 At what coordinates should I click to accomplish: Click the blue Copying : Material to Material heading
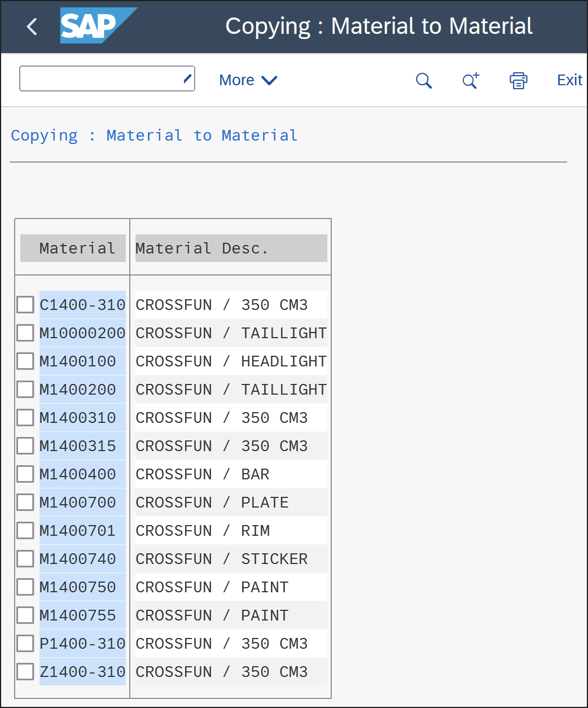pyautogui.click(x=154, y=136)
